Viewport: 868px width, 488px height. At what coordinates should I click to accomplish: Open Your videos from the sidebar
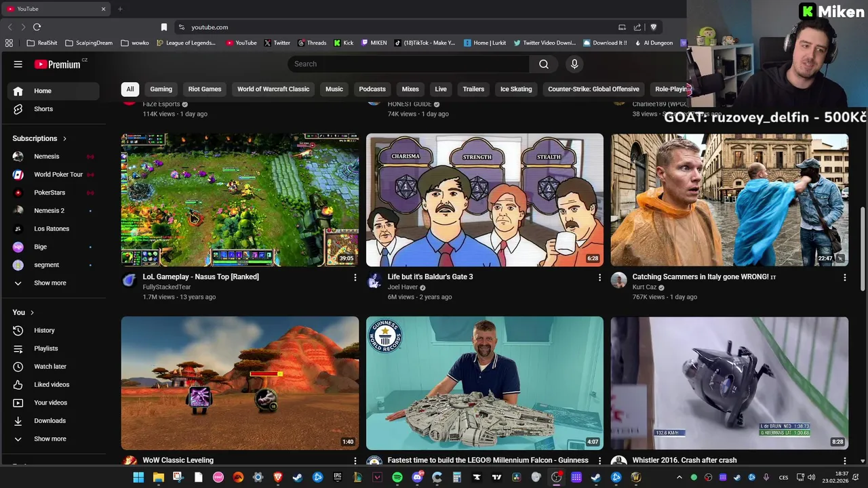coord(53,403)
